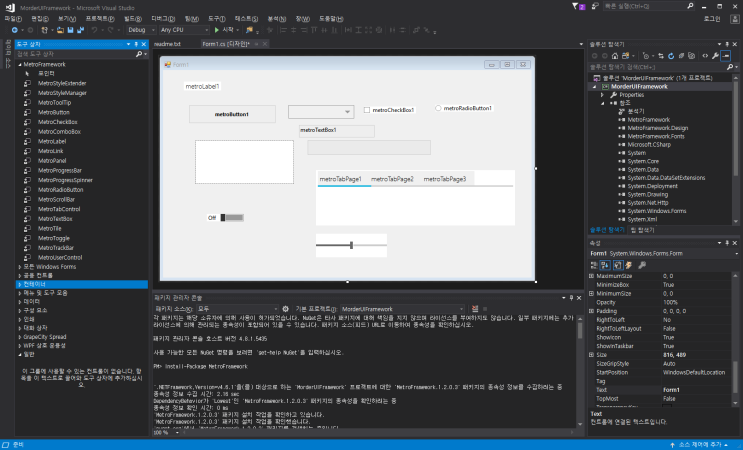Screen dimensions: 743x450
Task: Click the metro track bar slider thumb
Action: 351,244
